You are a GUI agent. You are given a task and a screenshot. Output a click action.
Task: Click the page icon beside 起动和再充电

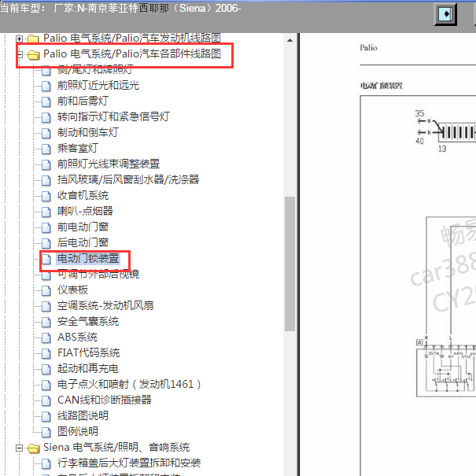coord(46,370)
